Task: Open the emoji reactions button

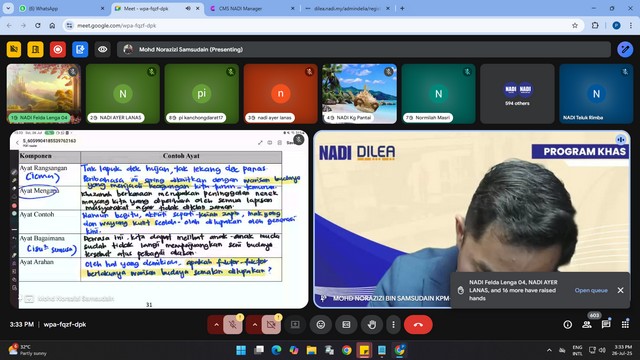Action: (x=321, y=325)
